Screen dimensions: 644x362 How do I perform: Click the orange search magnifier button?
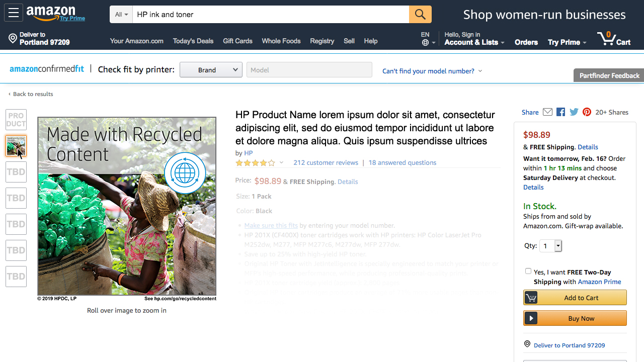pos(420,15)
